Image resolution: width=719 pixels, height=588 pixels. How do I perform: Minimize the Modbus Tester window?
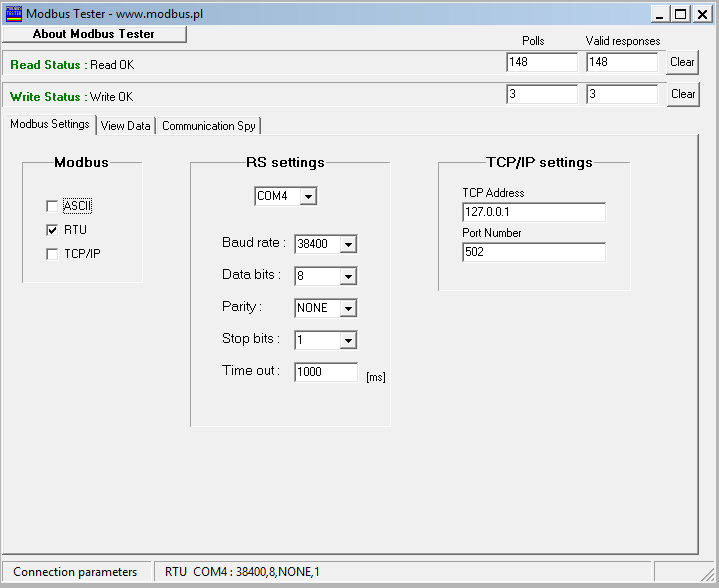point(659,14)
